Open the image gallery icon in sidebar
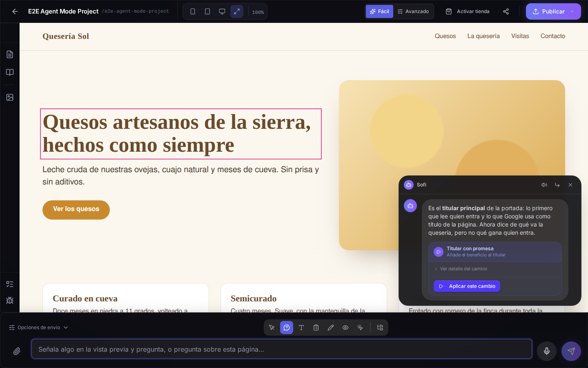This screenshot has height=368, width=588. coord(10,97)
